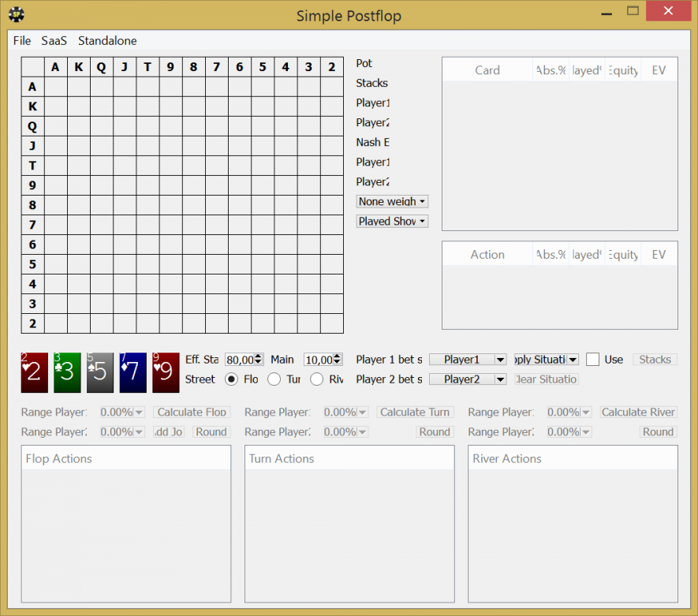
Task: Open the SaaS menu
Action: (54, 40)
